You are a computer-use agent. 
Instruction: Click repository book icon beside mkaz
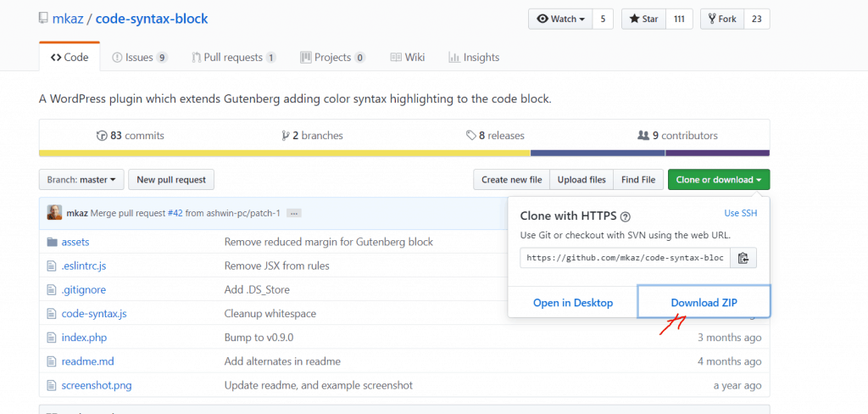pyautogui.click(x=43, y=19)
